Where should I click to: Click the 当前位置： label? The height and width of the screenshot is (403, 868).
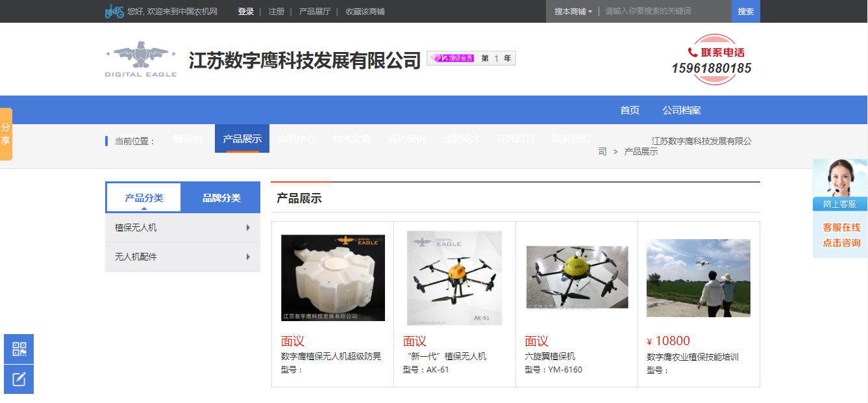(x=135, y=141)
